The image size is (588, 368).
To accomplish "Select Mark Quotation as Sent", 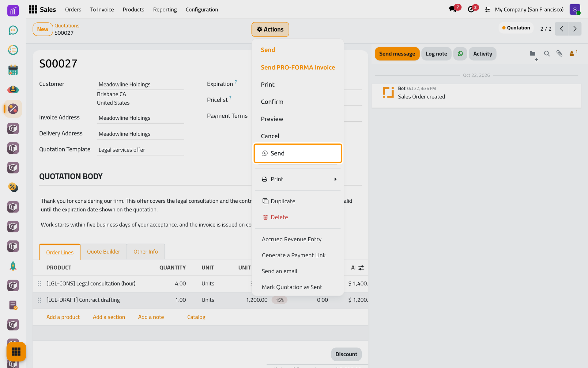I will 298,287.
